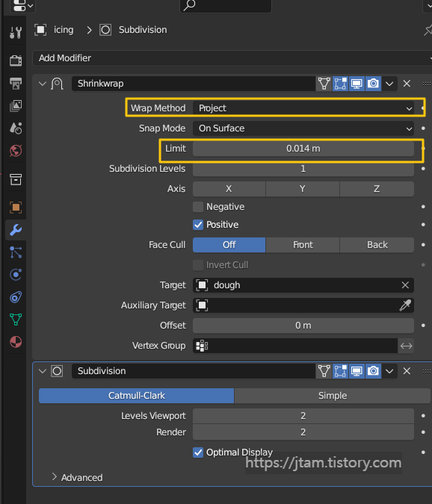Image resolution: width=432 pixels, height=504 pixels.
Task: Toggle Shrinkwrap viewport display
Action: point(357,84)
